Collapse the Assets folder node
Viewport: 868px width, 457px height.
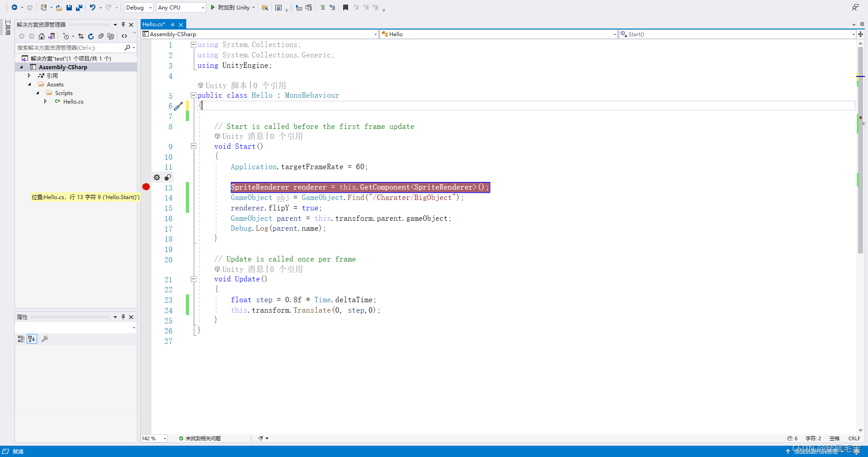point(29,84)
